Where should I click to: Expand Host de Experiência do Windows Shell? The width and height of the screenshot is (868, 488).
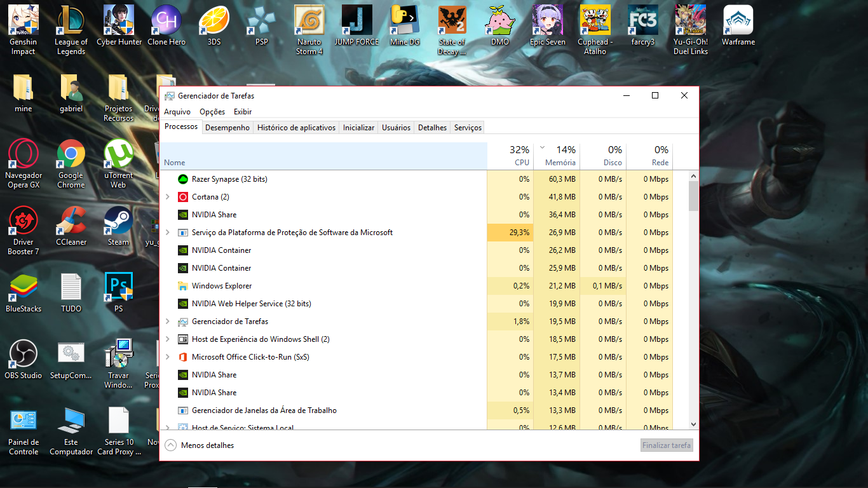[168, 339]
